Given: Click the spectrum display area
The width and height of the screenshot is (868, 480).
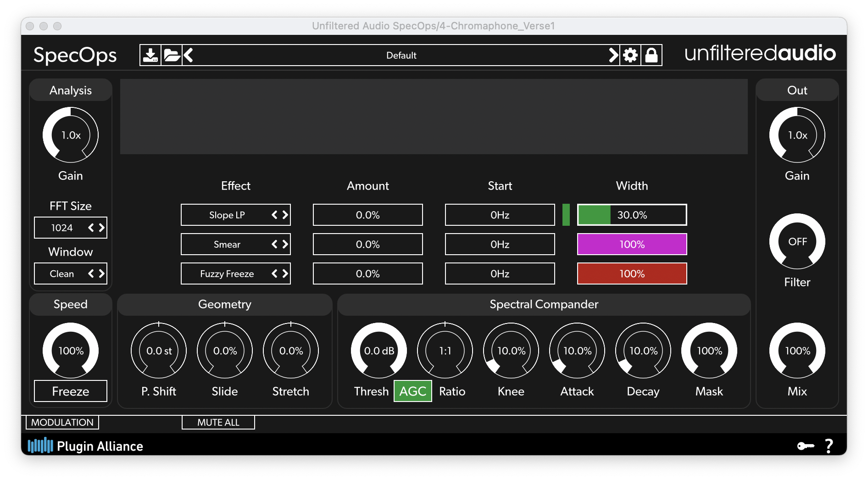Looking at the screenshot, I should point(434,117).
